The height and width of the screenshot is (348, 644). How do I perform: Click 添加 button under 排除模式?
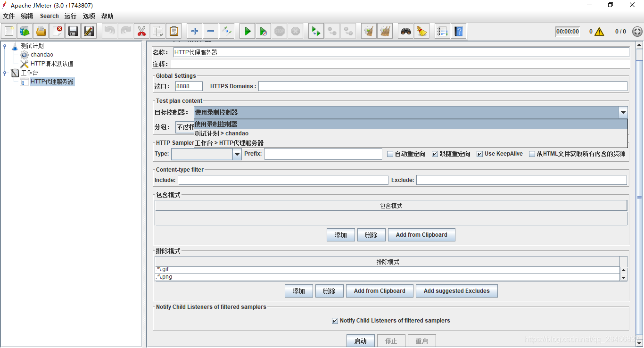click(299, 291)
